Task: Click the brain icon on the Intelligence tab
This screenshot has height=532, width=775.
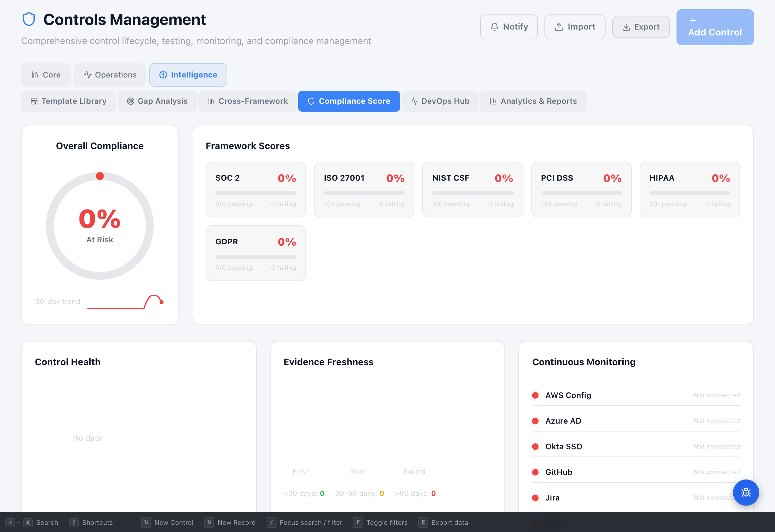Action: click(x=163, y=75)
